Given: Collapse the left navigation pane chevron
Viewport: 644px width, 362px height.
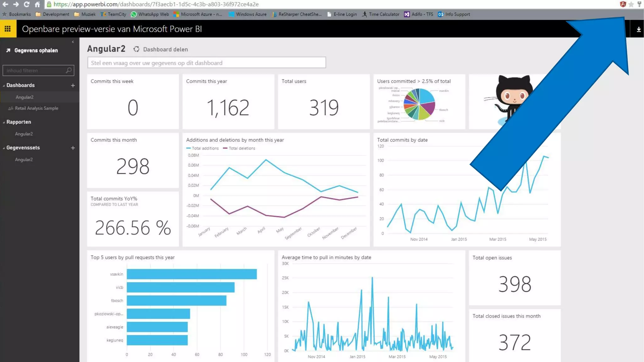Looking at the screenshot, I should click(x=73, y=42).
